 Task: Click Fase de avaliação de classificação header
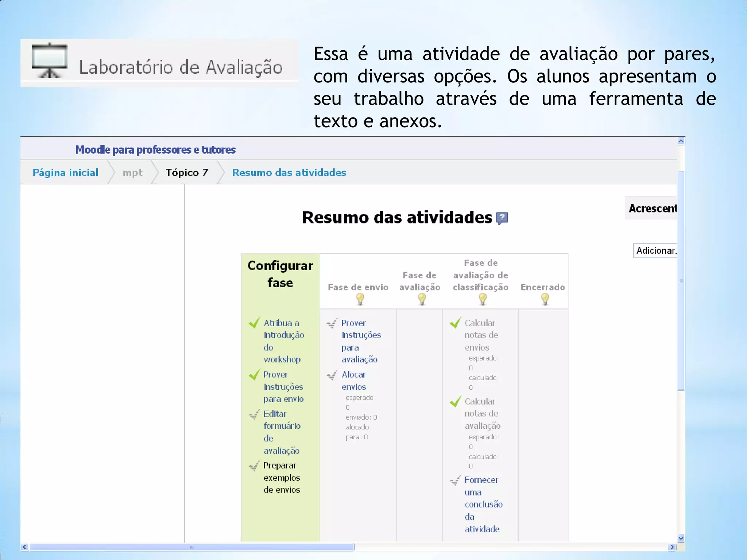[x=481, y=275]
